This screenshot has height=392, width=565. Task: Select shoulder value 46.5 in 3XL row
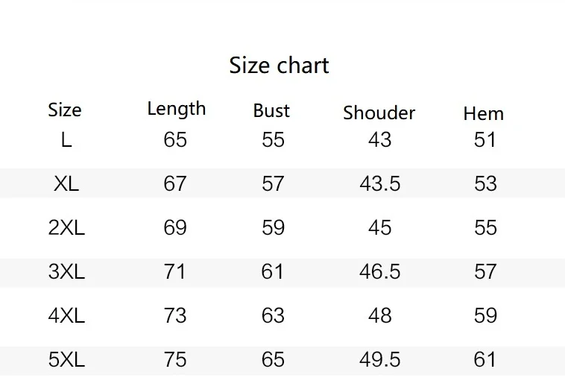(x=379, y=271)
